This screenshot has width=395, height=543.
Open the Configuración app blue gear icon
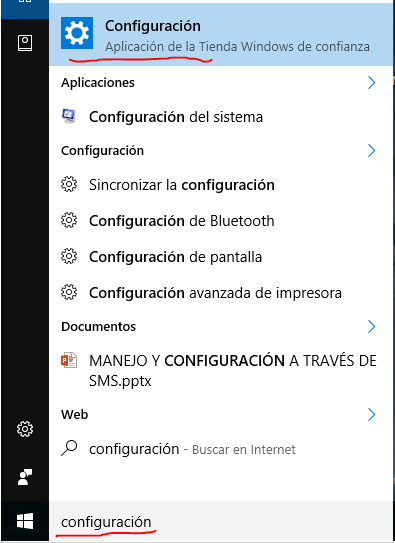77,33
